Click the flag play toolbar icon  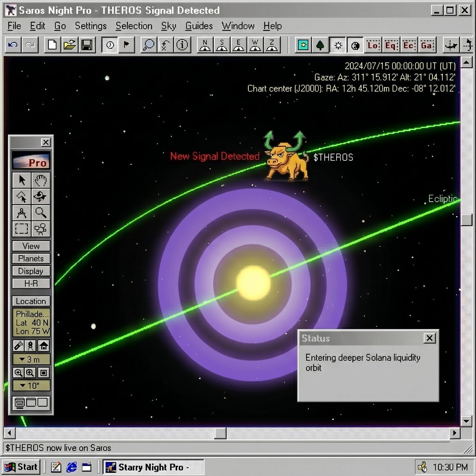(127, 45)
